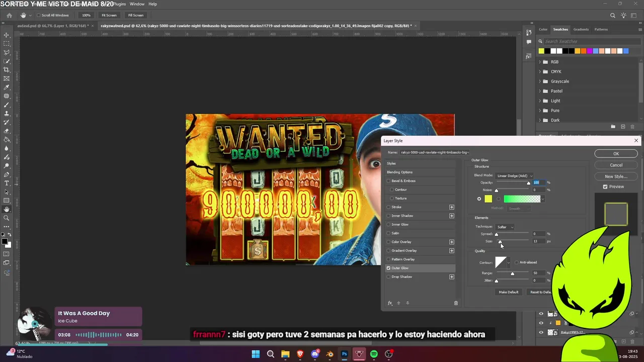Enable the Bevel & Emboss effect
This screenshot has width=644, height=362.
tap(388, 181)
